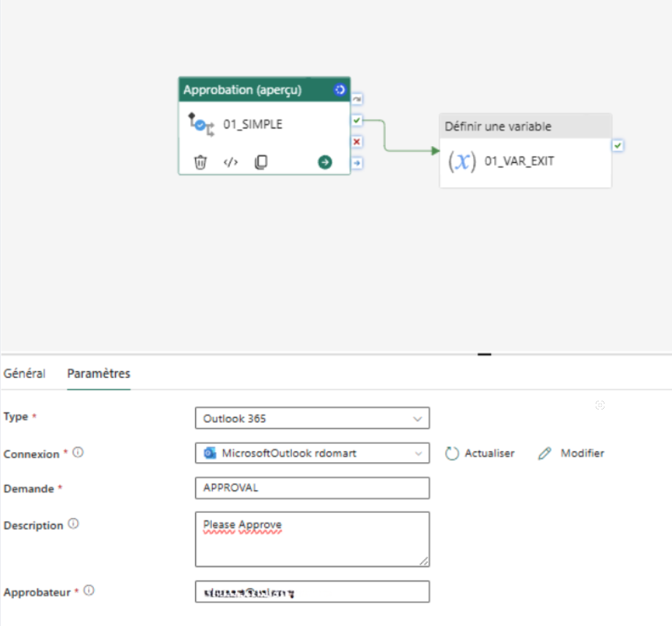
Task: Click the blue completion connector on Approbation
Action: pyautogui.click(x=357, y=163)
